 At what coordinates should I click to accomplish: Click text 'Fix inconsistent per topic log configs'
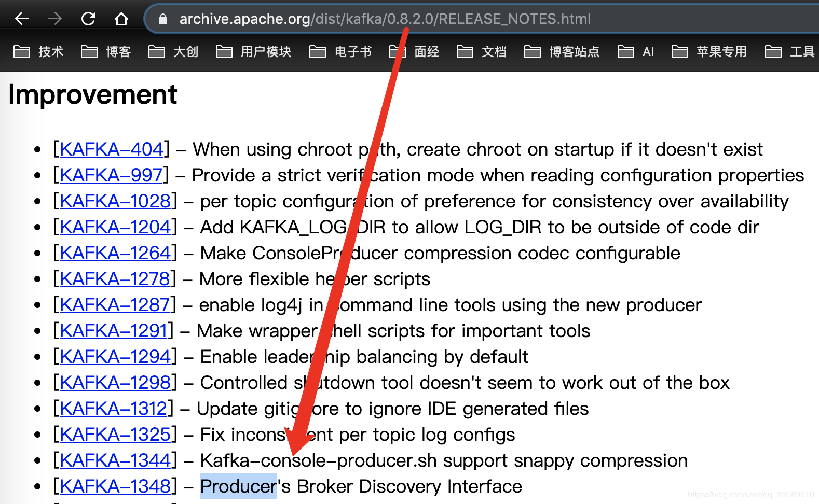(x=358, y=435)
